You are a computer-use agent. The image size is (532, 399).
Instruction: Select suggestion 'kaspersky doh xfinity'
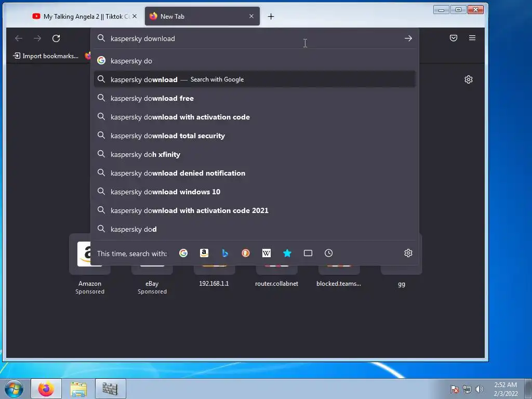255,154
